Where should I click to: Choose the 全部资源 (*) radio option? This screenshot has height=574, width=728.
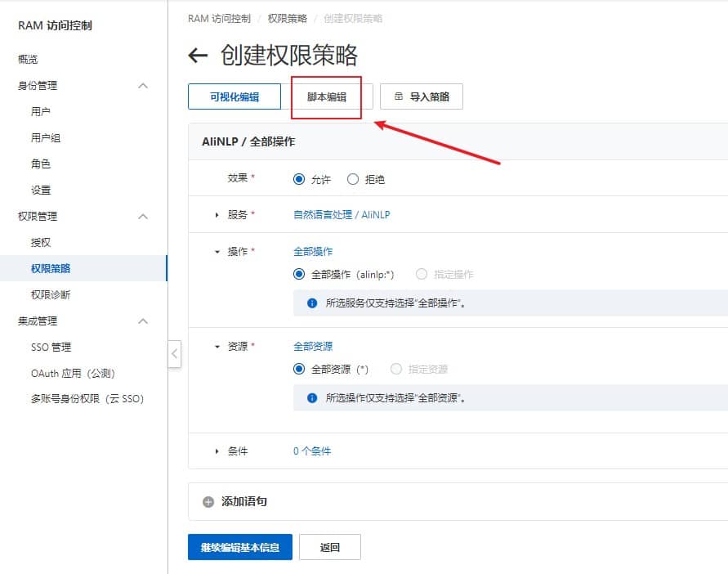[x=299, y=370]
